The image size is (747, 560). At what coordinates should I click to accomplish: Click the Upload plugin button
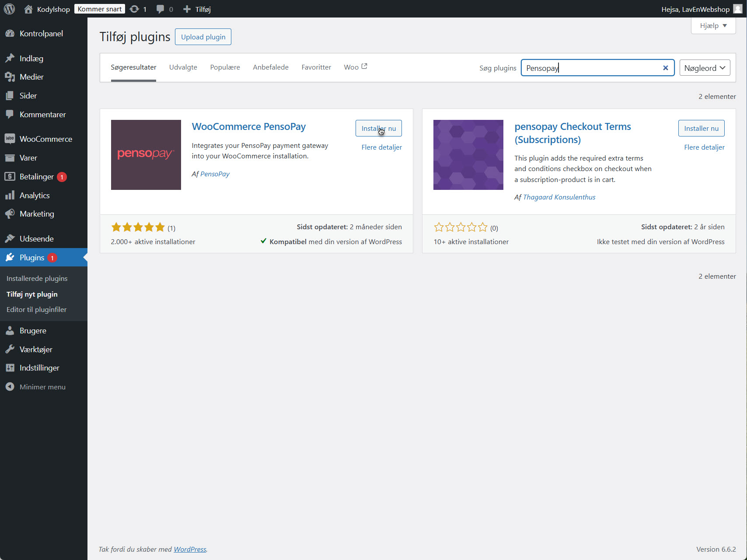pos(202,37)
